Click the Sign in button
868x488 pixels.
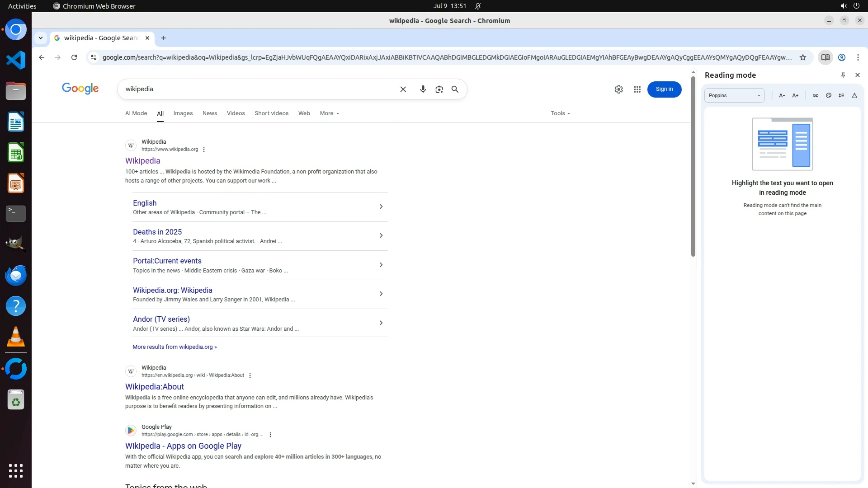click(x=664, y=89)
